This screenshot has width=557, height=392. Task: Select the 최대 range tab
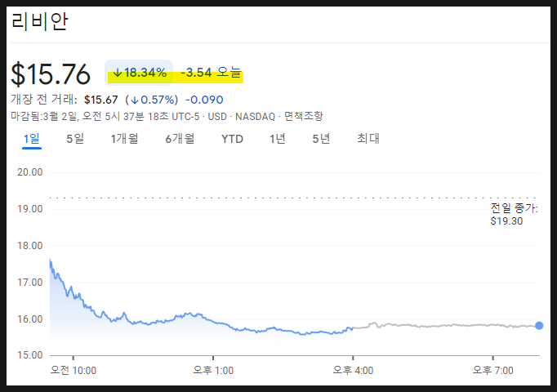coord(368,139)
